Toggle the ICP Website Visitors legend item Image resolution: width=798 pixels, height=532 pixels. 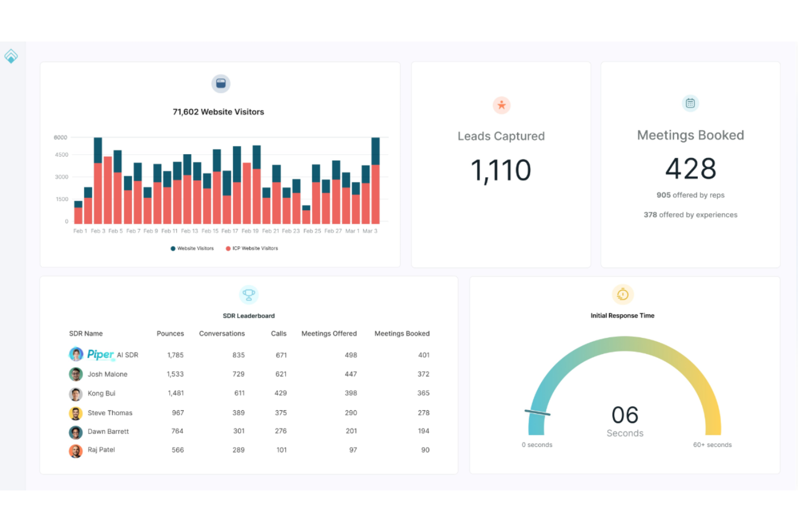tap(252, 248)
